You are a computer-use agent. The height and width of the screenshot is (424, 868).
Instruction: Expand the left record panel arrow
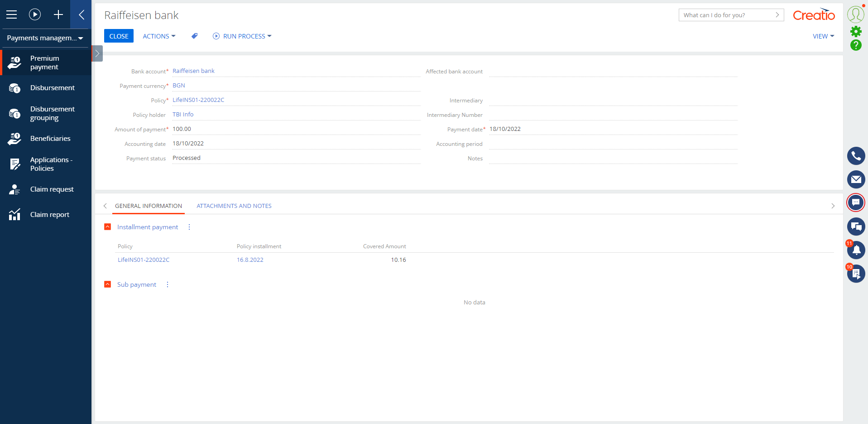[x=97, y=53]
